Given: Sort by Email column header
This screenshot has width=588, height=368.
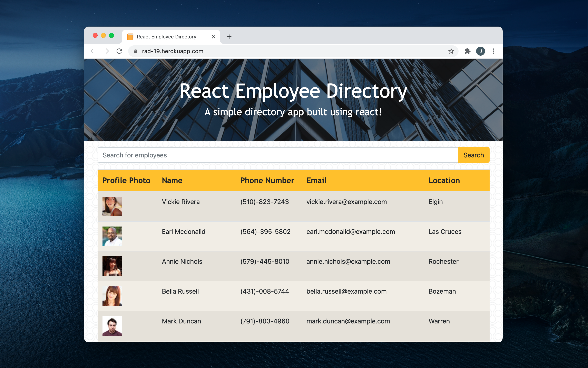Looking at the screenshot, I should pos(316,180).
